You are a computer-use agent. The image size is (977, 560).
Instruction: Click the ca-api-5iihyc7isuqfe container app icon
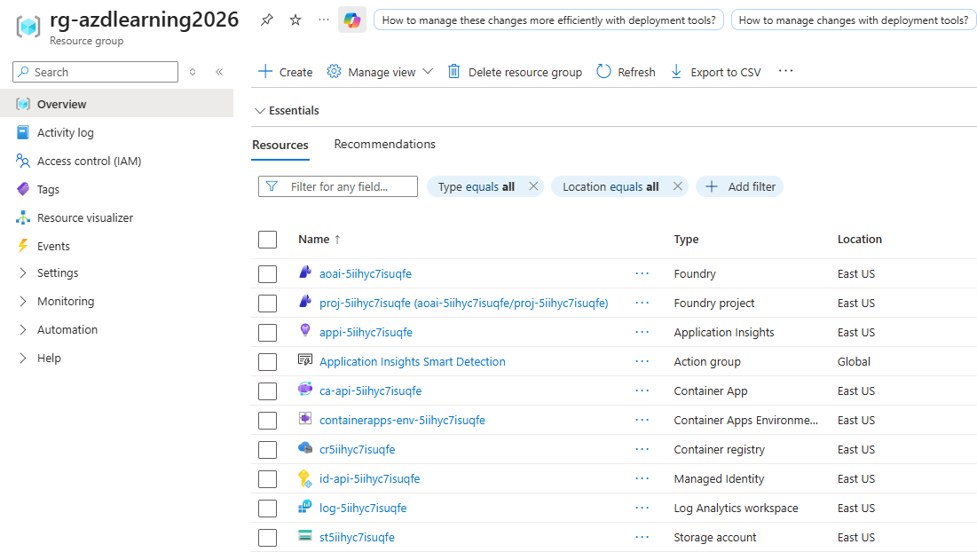pos(304,390)
